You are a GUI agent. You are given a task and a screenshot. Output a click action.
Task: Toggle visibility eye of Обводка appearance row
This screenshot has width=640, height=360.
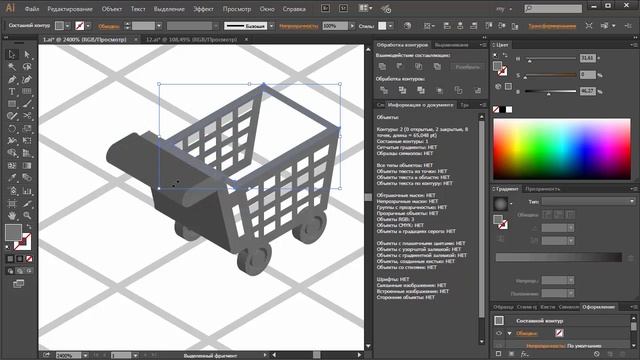(x=499, y=333)
